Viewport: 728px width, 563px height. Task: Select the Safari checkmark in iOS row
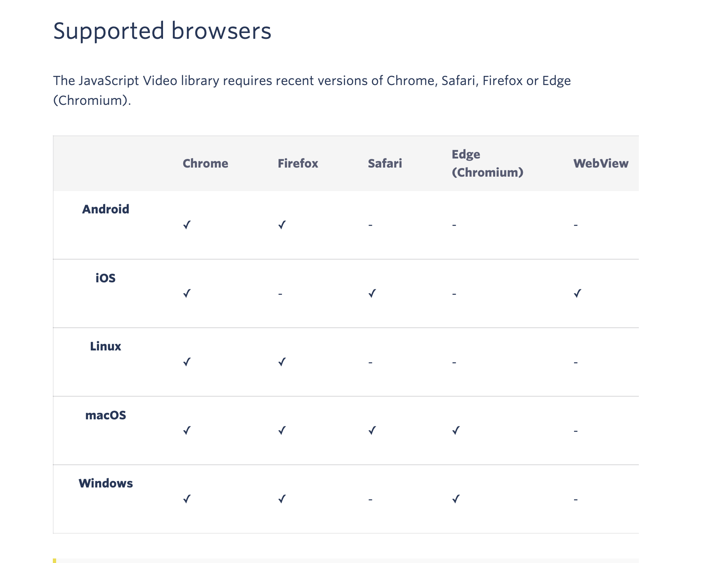[x=372, y=293]
